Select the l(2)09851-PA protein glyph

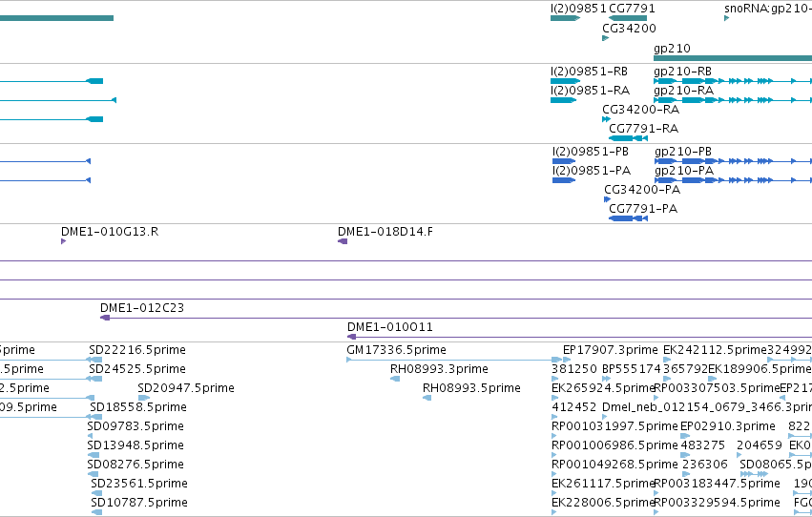pyautogui.click(x=564, y=180)
